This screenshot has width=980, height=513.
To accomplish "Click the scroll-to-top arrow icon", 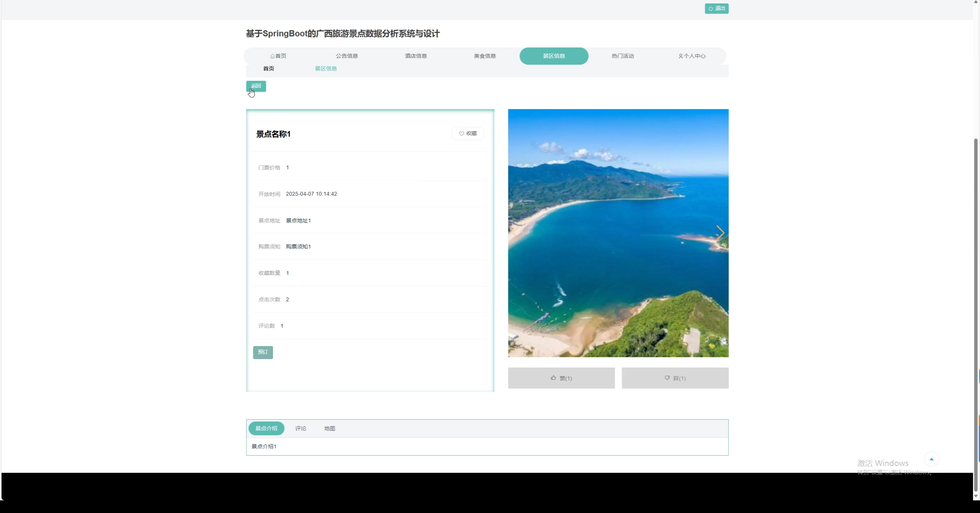I will coord(931,459).
